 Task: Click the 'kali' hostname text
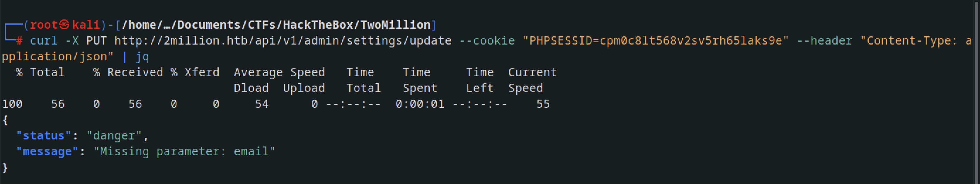(86, 25)
